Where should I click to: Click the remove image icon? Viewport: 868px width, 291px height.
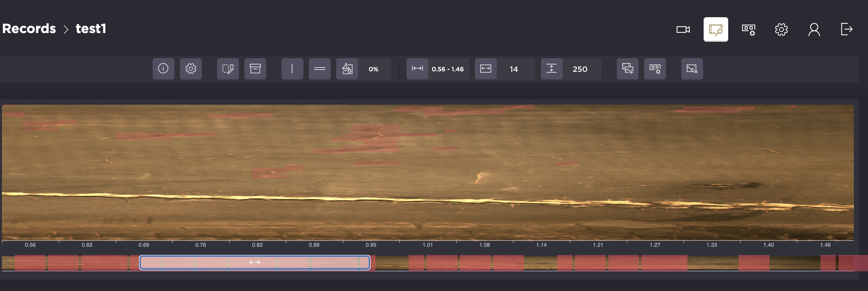692,69
